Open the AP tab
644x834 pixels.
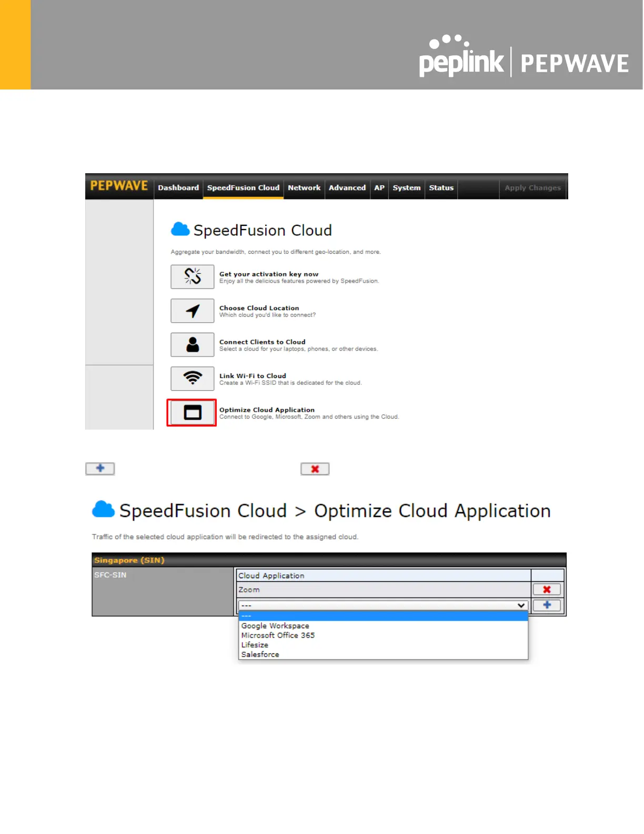click(x=379, y=187)
